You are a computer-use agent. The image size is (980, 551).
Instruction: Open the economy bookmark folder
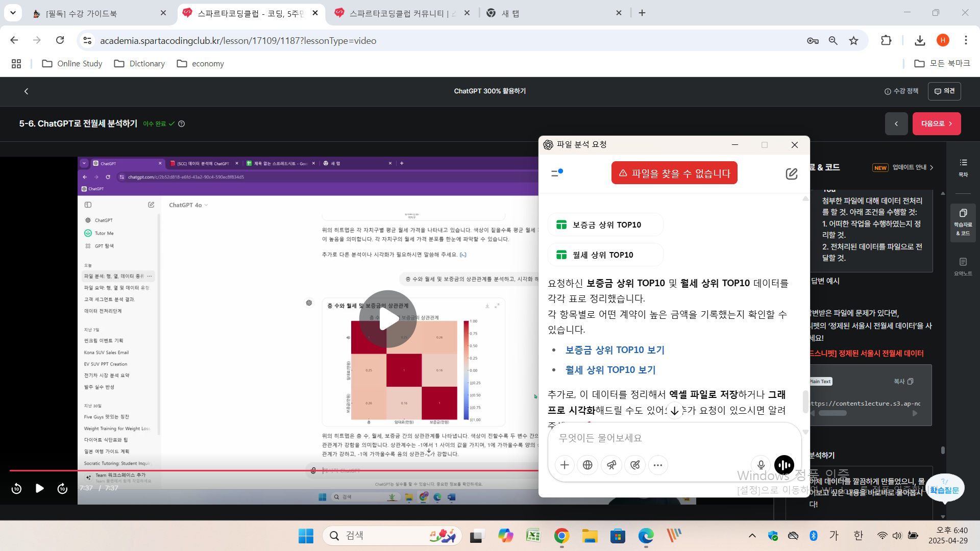click(200, 63)
